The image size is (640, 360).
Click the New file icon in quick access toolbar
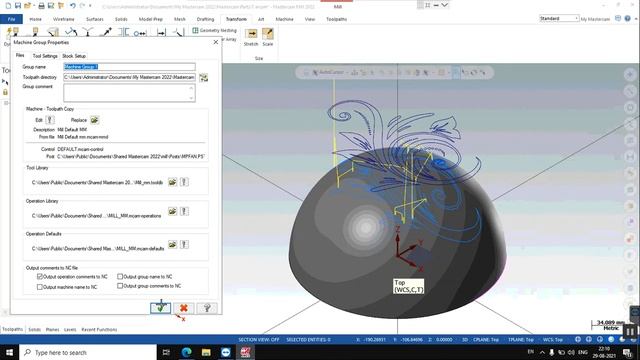click(8, 6)
